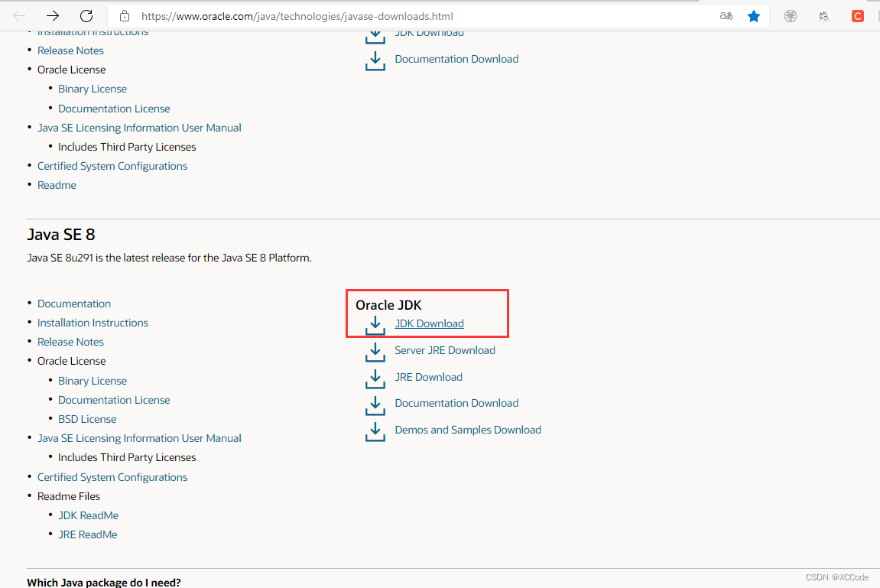Click the lock icon in the address bar
The width and height of the screenshot is (880, 588).
pos(125,16)
